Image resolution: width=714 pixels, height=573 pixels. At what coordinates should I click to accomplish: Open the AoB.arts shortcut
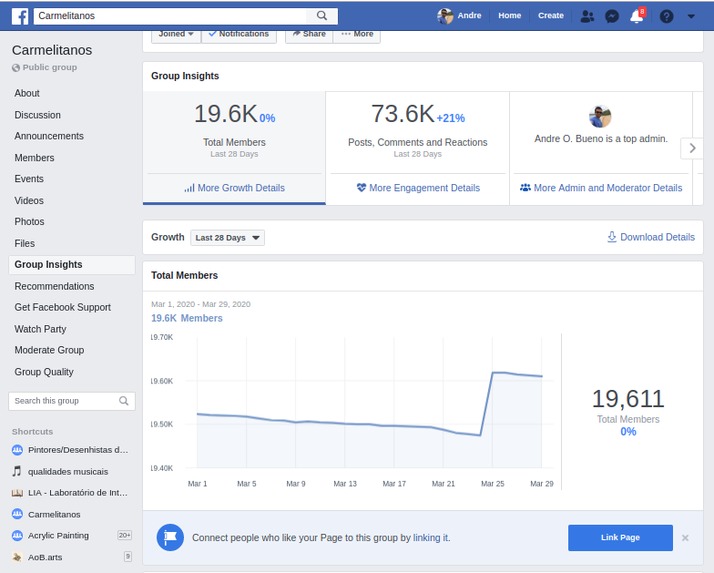(x=45, y=558)
